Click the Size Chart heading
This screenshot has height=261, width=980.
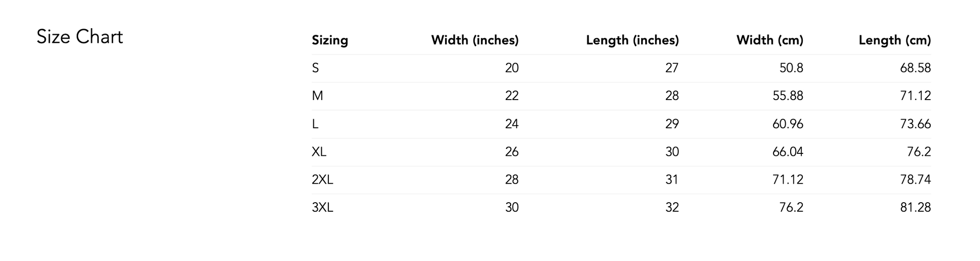point(80,37)
